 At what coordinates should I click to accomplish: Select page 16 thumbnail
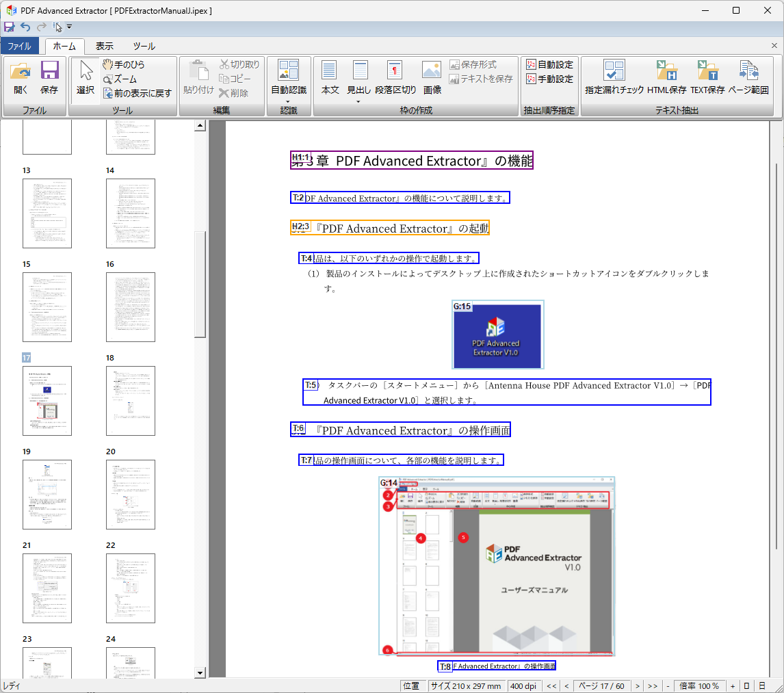[x=131, y=307]
